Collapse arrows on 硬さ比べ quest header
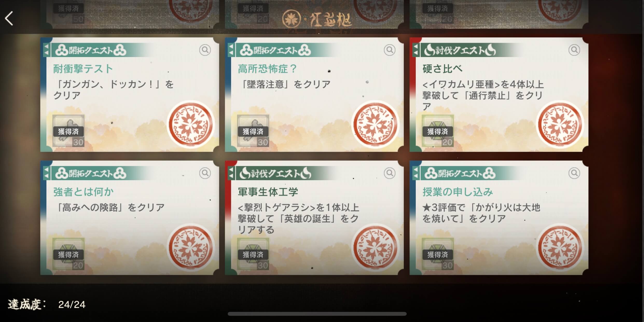644x322 pixels. [x=416, y=50]
